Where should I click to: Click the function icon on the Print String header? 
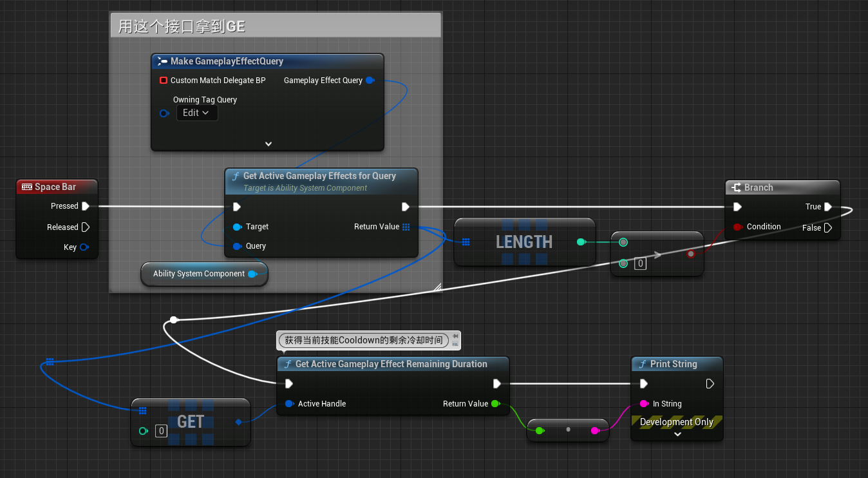[643, 364]
